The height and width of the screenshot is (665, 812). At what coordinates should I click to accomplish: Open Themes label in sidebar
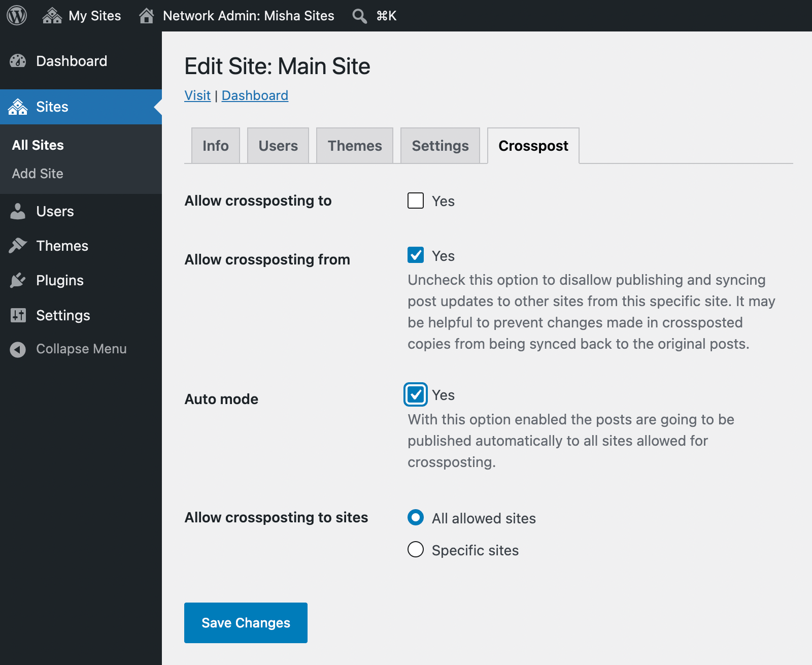point(62,246)
